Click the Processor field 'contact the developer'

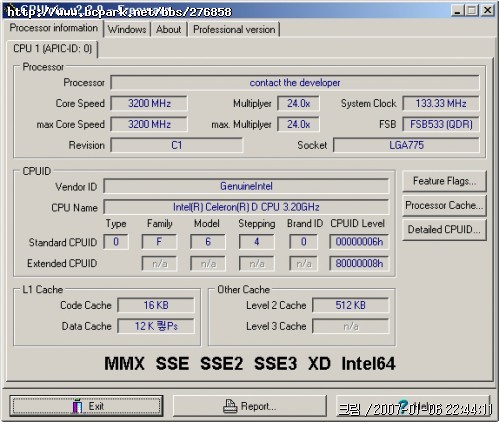[x=295, y=83]
